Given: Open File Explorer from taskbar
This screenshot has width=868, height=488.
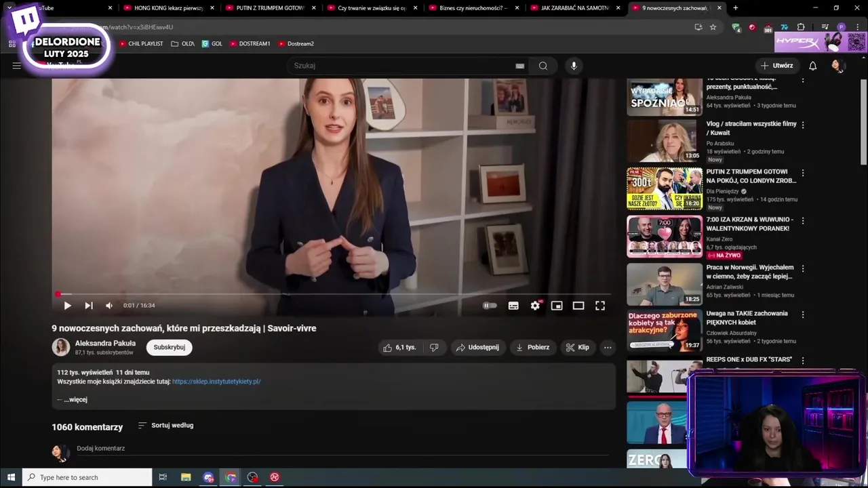Looking at the screenshot, I should point(186,477).
